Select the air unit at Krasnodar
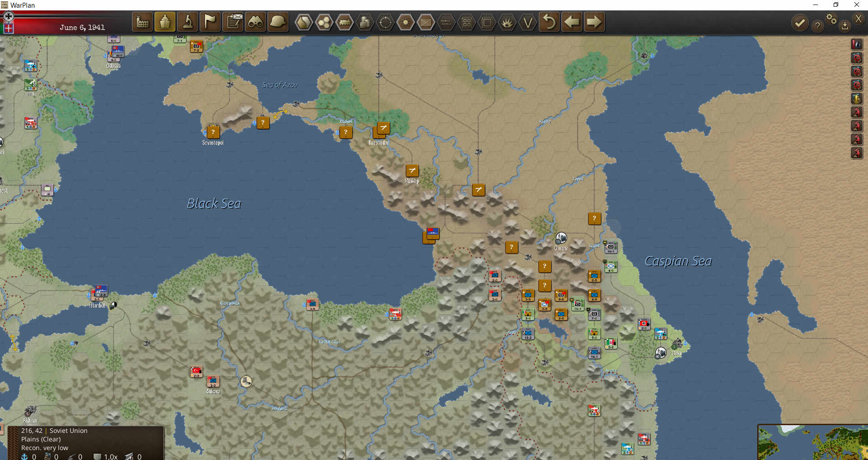The image size is (868, 460). [383, 128]
